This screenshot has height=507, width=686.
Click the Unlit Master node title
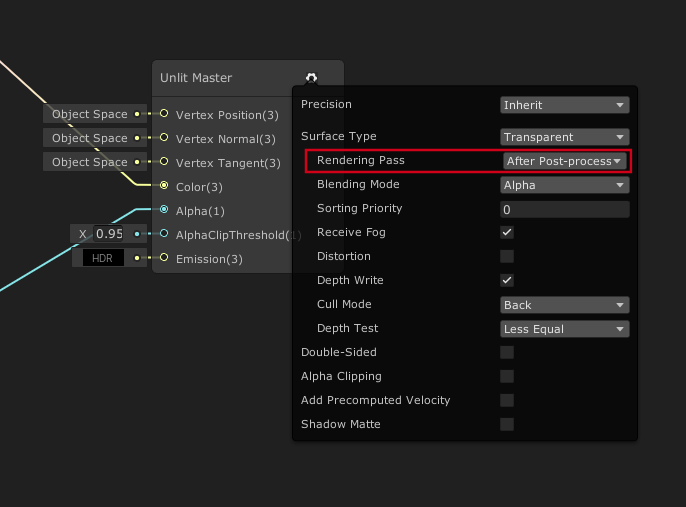[196, 78]
